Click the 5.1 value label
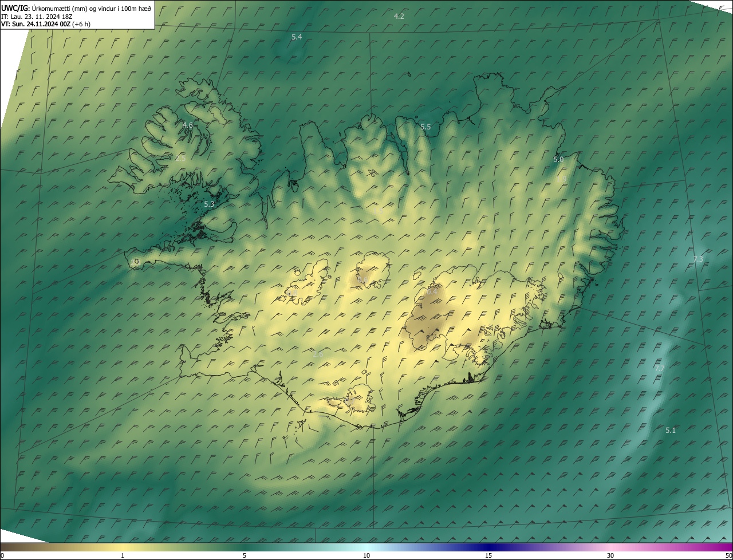The height and width of the screenshot is (560, 733). click(671, 430)
